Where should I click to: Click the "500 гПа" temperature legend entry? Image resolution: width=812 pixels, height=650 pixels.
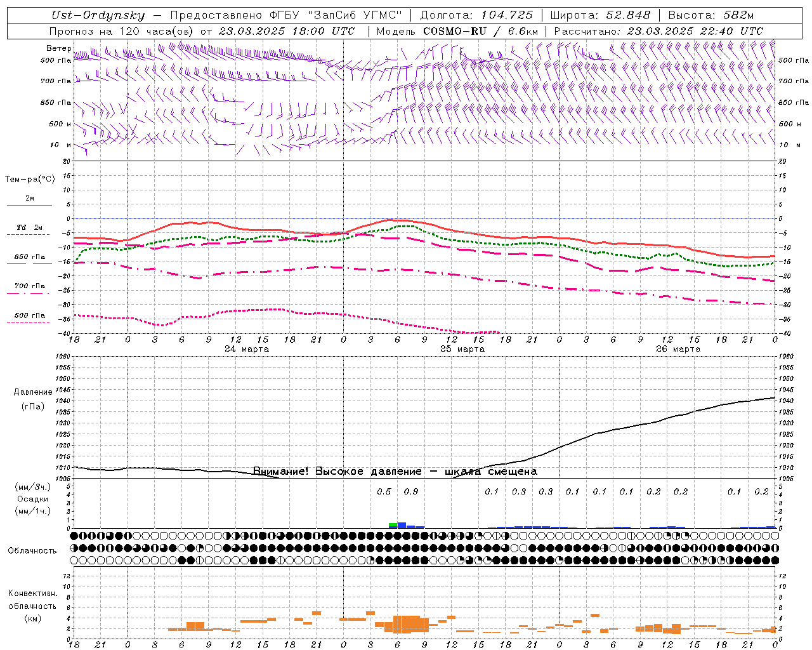30,315
